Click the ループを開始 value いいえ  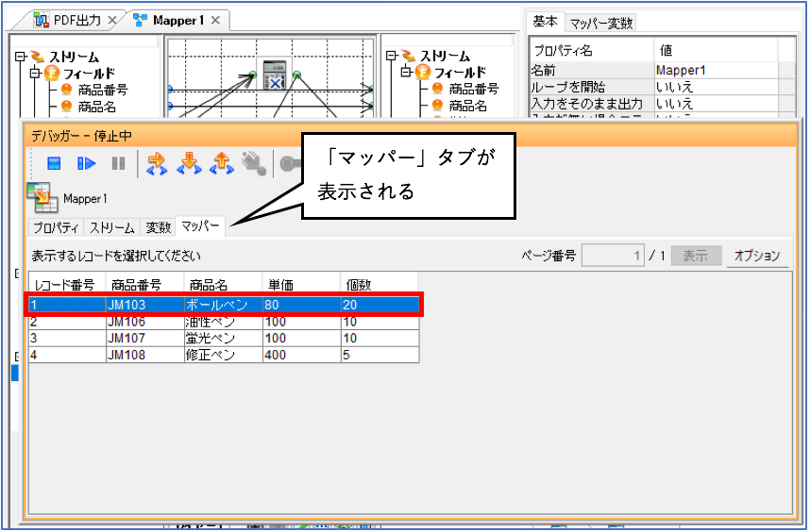pyautogui.click(x=716, y=87)
